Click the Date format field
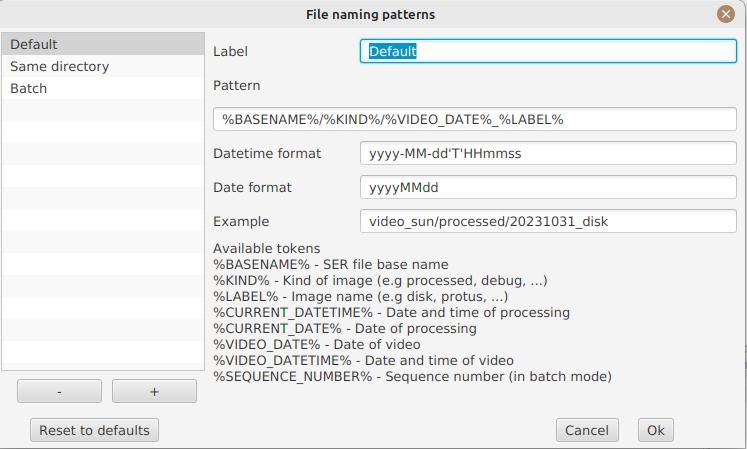The image size is (747, 449). [547, 187]
